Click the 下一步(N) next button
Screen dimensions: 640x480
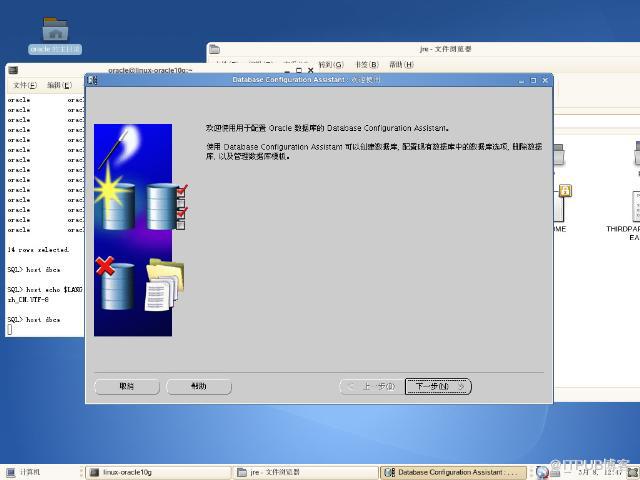[438, 386]
